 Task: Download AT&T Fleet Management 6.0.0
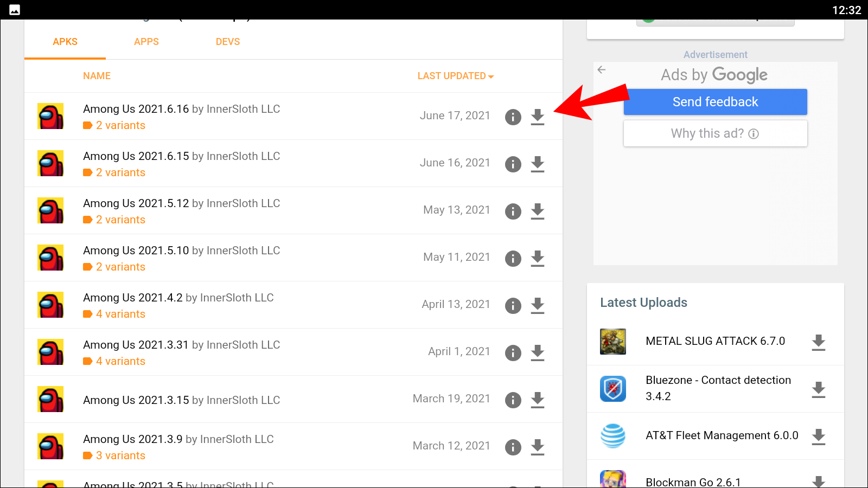point(818,436)
